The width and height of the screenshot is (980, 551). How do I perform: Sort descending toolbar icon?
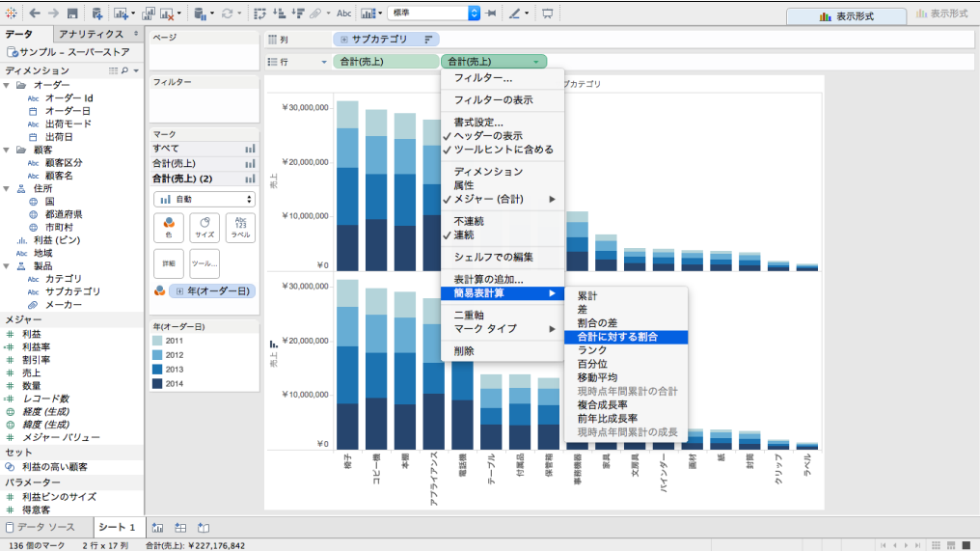click(298, 14)
